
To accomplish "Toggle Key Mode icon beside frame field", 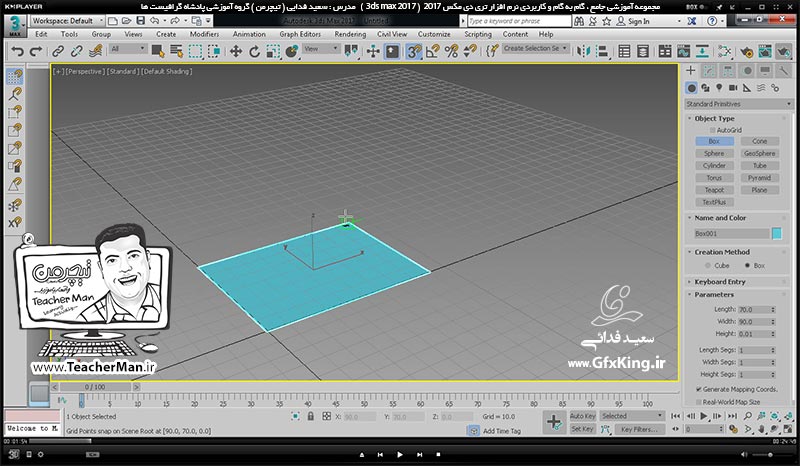I will click(676, 429).
